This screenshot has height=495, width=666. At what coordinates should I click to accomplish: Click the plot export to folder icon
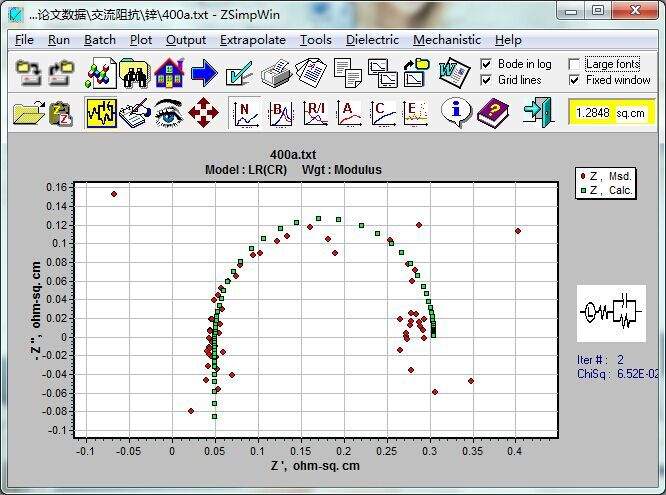tap(416, 73)
